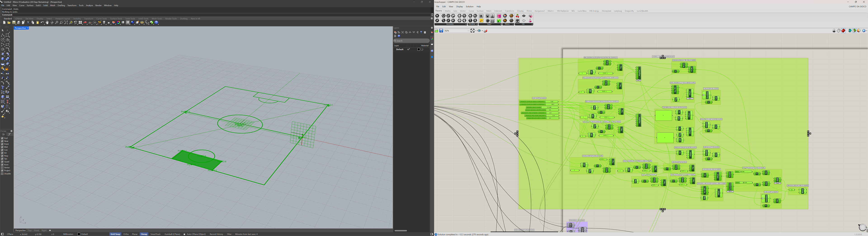This screenshot has height=236, width=868.
Task: Click the Default layer color swatch
Action: coord(418,49)
